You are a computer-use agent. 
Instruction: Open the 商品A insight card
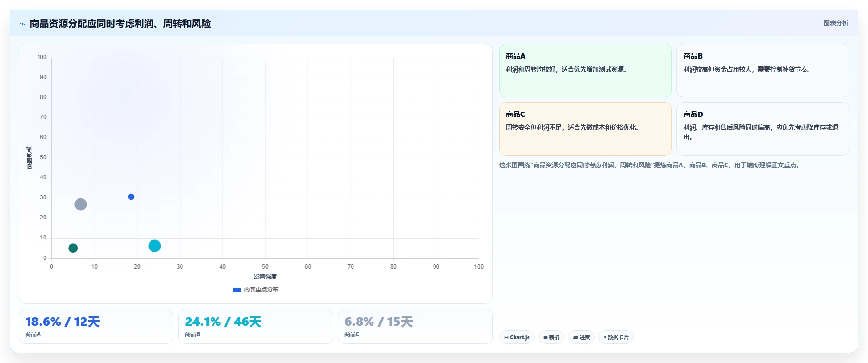tap(585, 71)
